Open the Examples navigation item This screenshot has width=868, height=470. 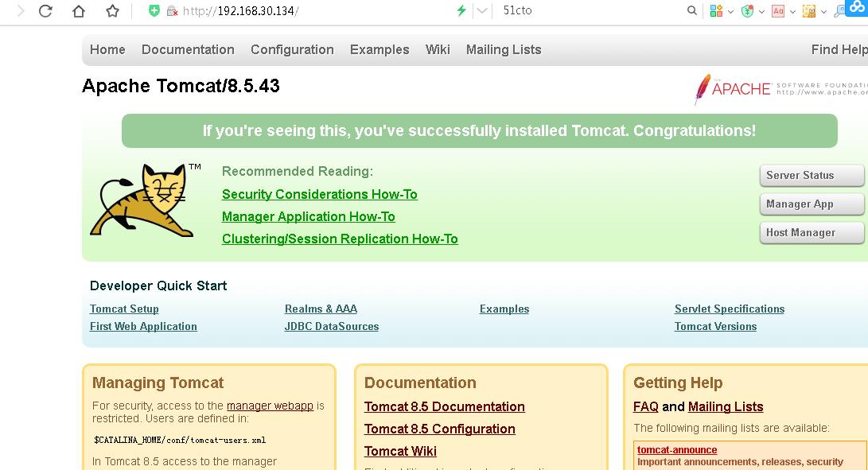tap(380, 50)
